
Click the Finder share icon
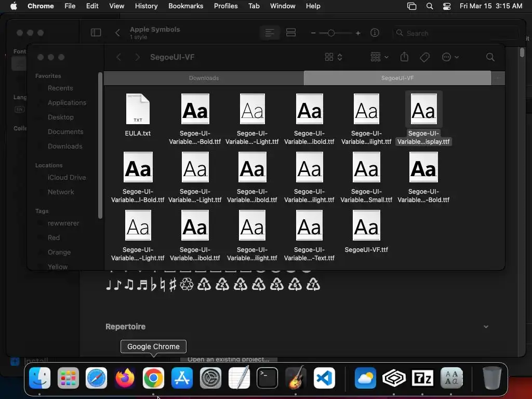tap(404, 57)
